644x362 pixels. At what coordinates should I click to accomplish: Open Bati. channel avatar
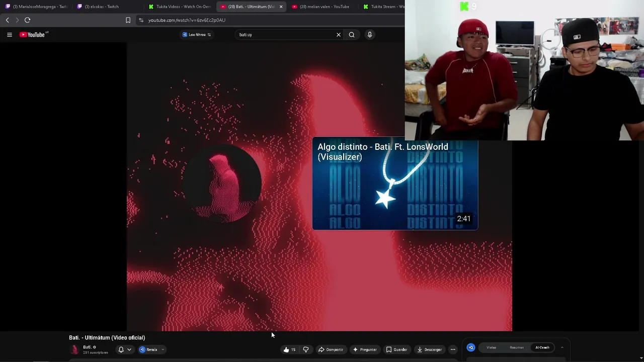click(x=75, y=349)
